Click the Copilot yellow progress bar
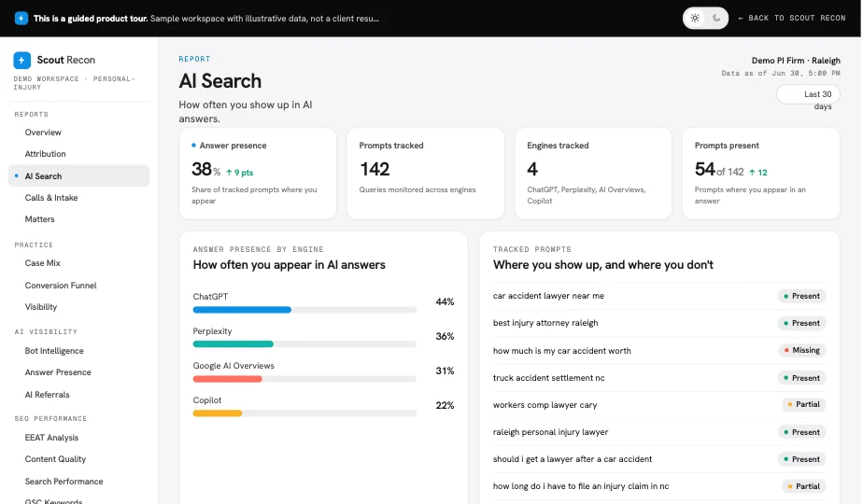 point(218,413)
